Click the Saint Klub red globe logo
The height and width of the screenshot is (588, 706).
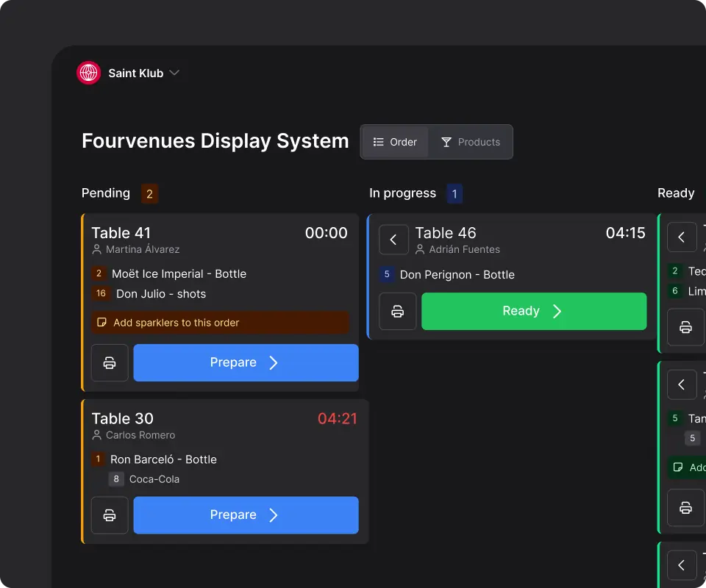(x=89, y=73)
